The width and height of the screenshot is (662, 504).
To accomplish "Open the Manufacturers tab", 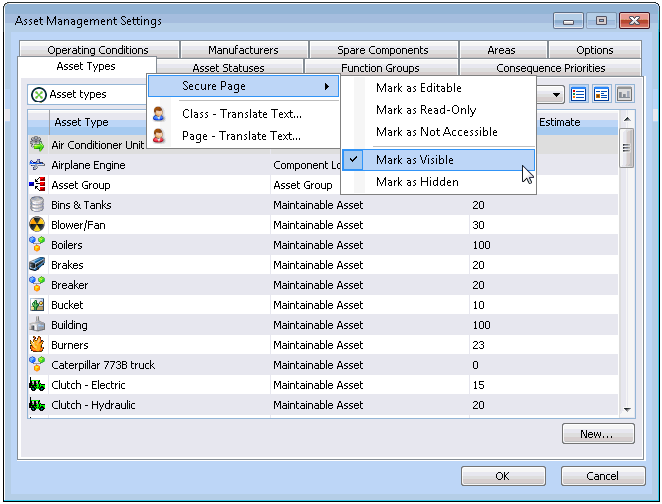I will tap(244, 50).
